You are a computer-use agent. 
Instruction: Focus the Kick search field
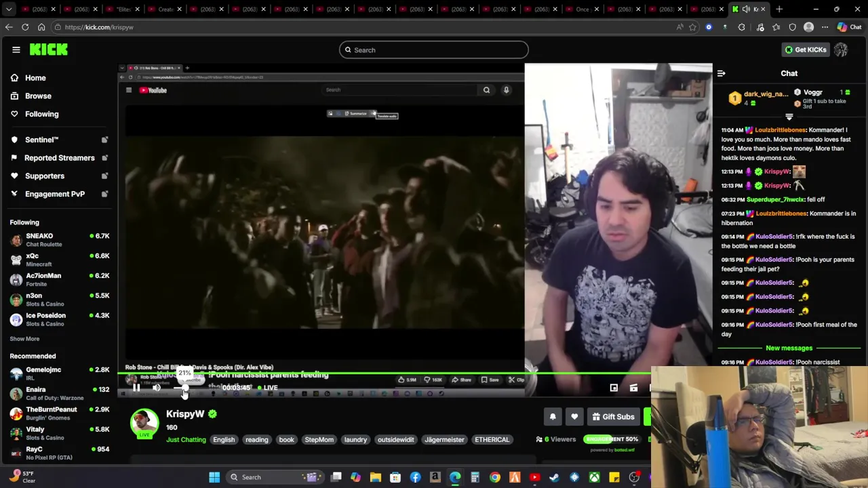pyautogui.click(x=434, y=49)
